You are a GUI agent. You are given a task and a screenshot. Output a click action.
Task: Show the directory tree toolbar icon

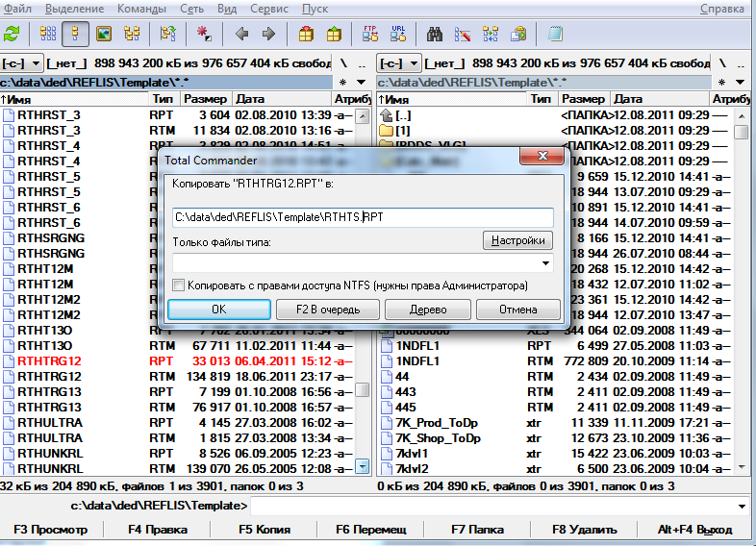tap(132, 34)
